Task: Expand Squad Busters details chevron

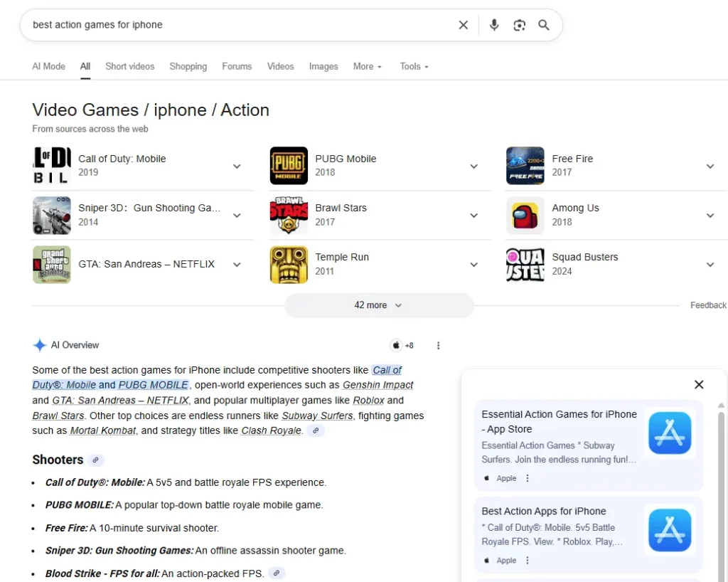Action: tap(710, 265)
